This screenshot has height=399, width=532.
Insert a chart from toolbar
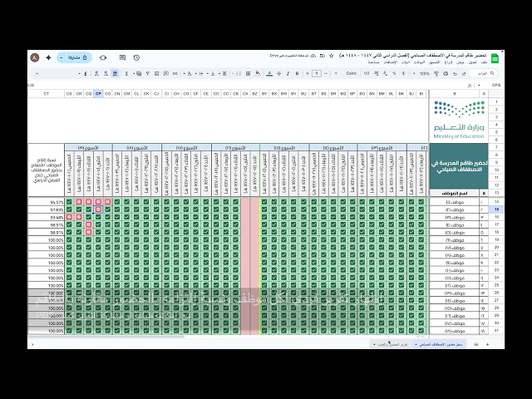click(x=157, y=73)
